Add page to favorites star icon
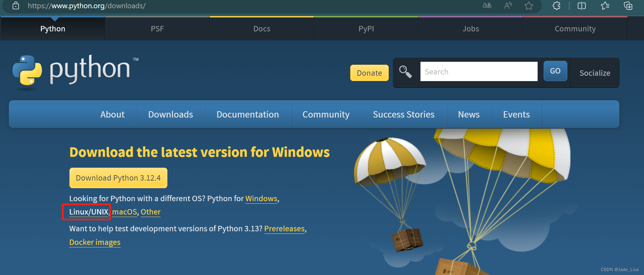The image size is (644, 275). [529, 6]
